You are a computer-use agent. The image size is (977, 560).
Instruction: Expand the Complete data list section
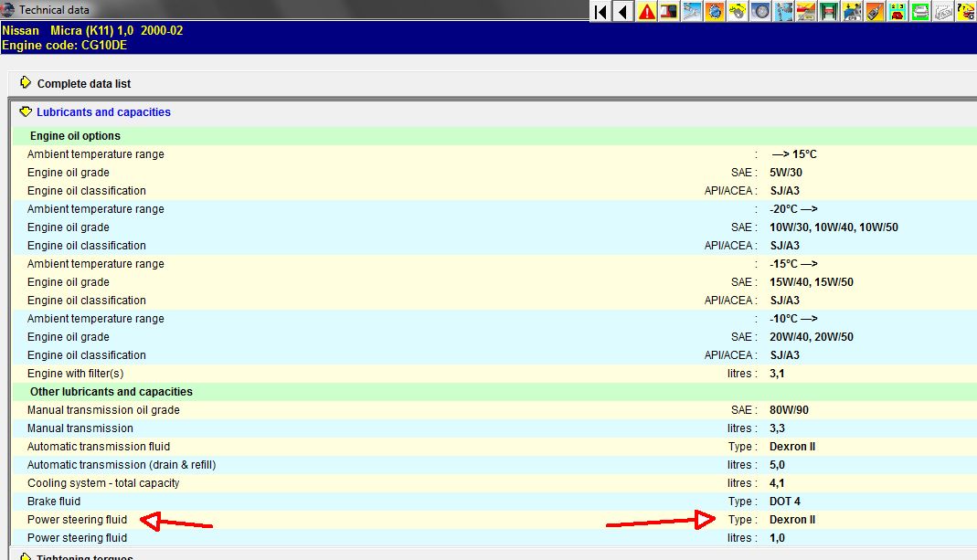pos(25,82)
